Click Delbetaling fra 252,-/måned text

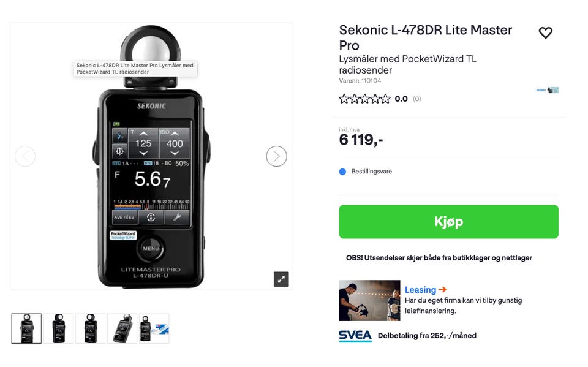pyautogui.click(x=427, y=336)
